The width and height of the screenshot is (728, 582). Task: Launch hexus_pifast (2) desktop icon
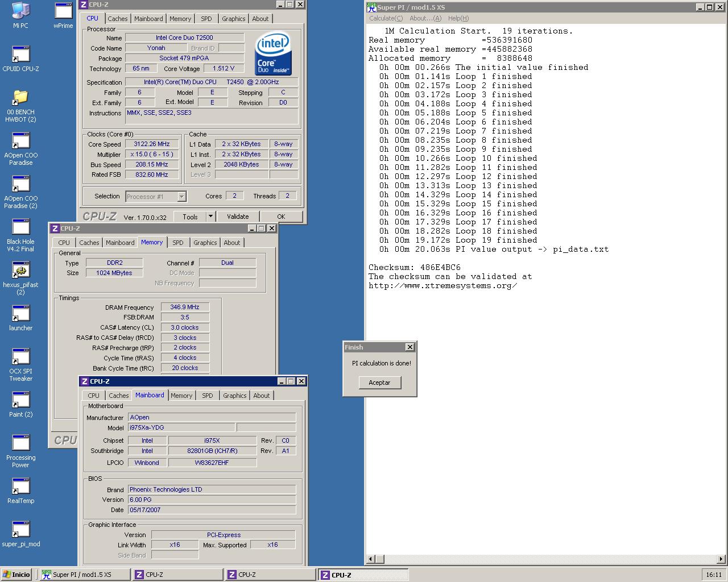20,278
